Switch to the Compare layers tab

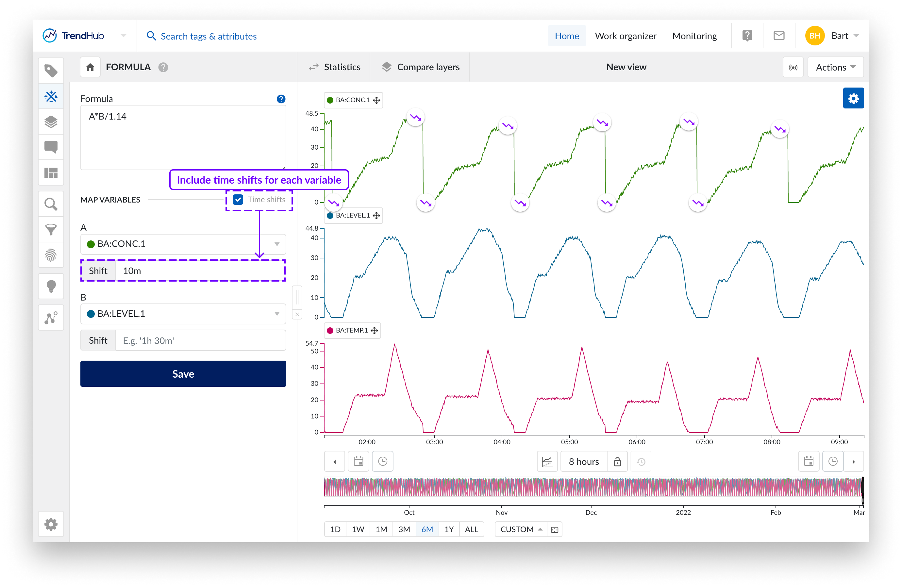pos(420,67)
